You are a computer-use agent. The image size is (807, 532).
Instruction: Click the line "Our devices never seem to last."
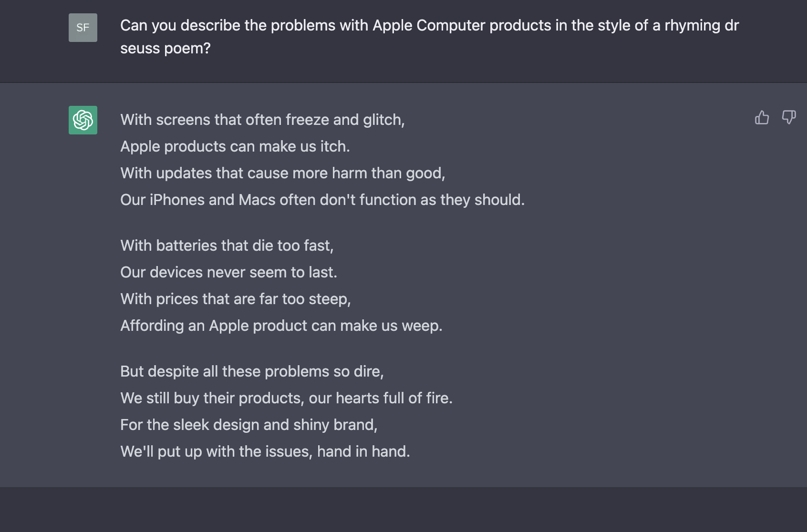(x=228, y=272)
